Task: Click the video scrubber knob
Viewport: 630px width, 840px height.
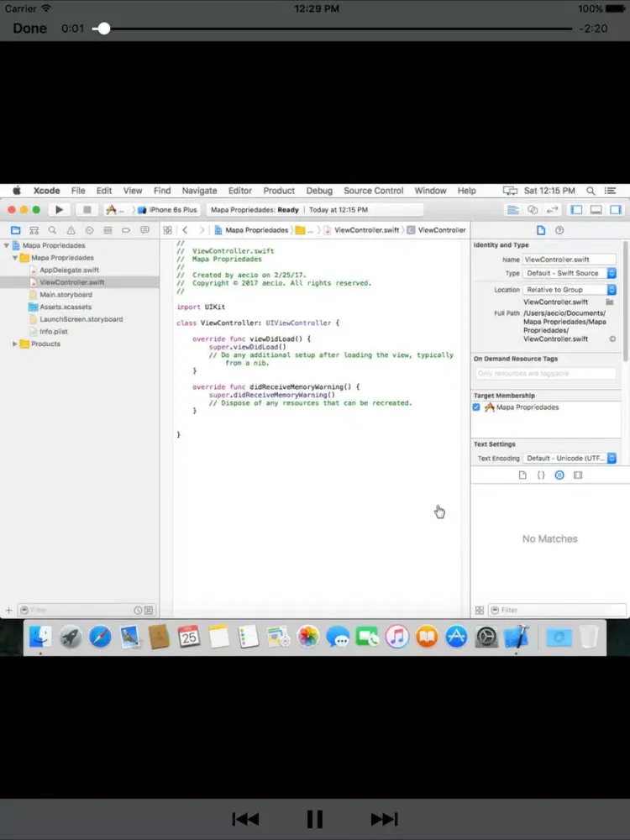Action: point(103,29)
